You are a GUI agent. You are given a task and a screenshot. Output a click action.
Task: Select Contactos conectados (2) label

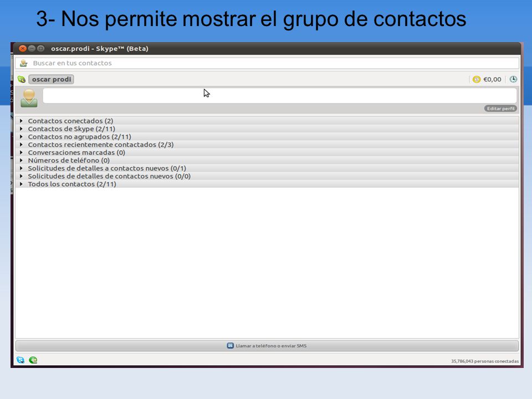coord(70,121)
